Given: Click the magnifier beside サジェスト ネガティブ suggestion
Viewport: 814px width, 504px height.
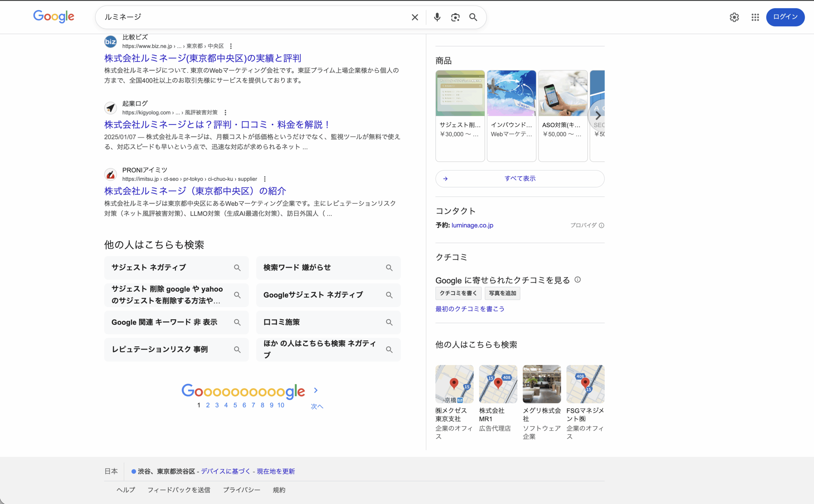Looking at the screenshot, I should click(x=238, y=267).
